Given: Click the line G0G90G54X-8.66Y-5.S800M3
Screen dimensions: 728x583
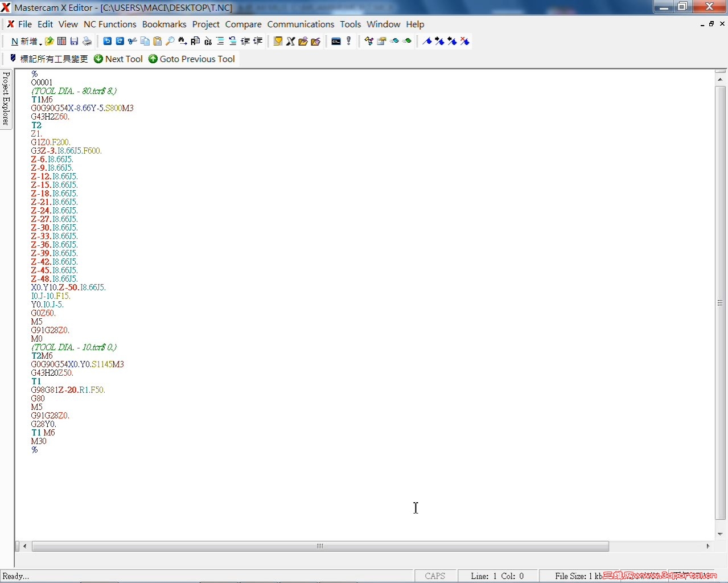Looking at the screenshot, I should 82,108.
